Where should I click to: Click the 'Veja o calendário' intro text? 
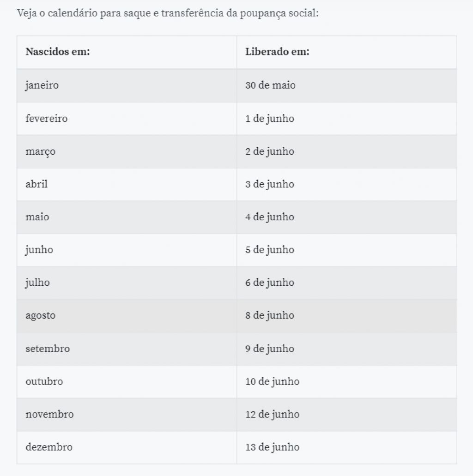[168, 13]
